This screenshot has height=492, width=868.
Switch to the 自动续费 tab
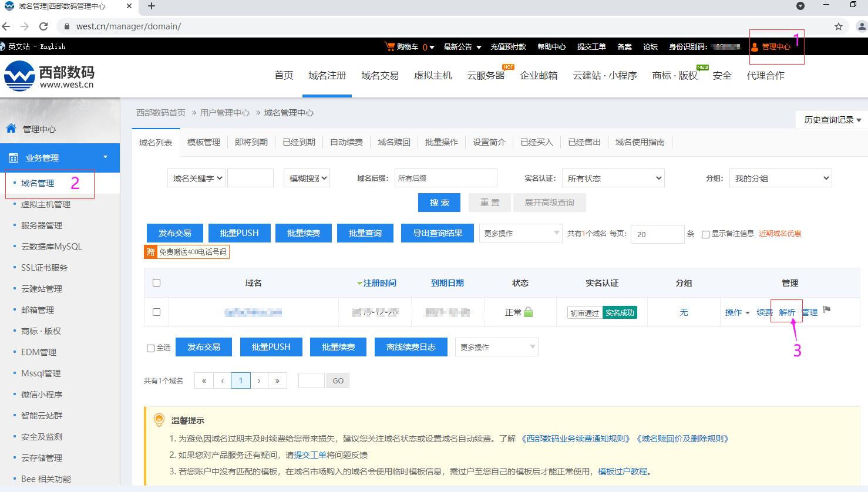tap(346, 142)
